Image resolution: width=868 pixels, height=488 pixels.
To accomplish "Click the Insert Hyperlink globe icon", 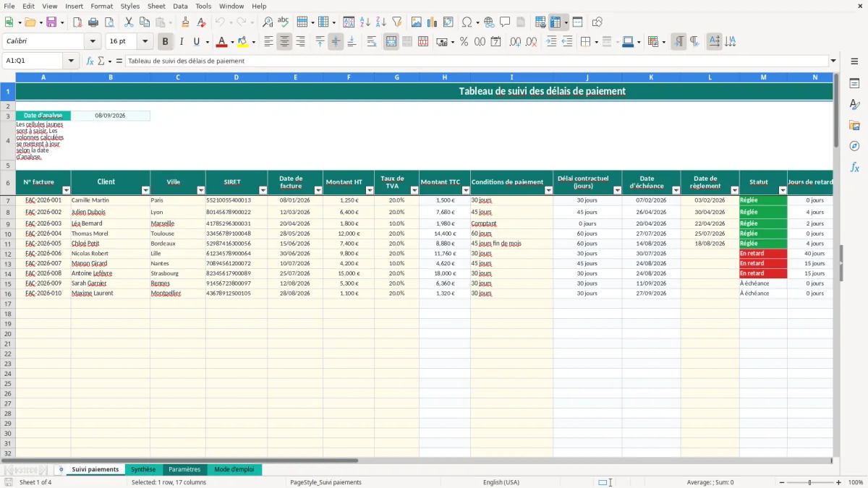I will [x=490, y=22].
